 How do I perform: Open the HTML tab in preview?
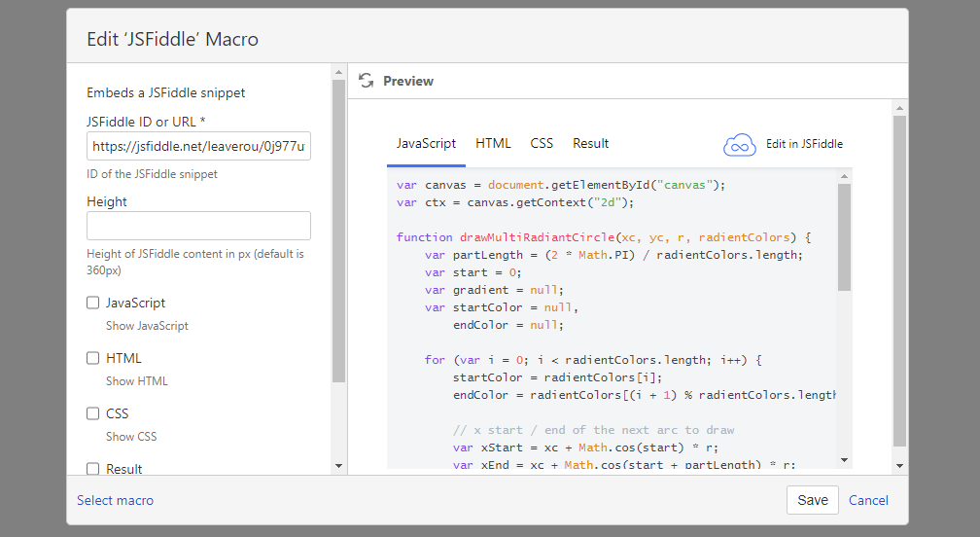pos(493,143)
